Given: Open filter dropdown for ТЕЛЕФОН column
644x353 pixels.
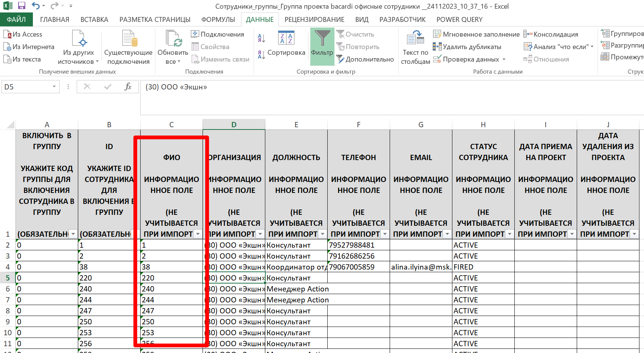Looking at the screenshot, I should click(385, 234).
